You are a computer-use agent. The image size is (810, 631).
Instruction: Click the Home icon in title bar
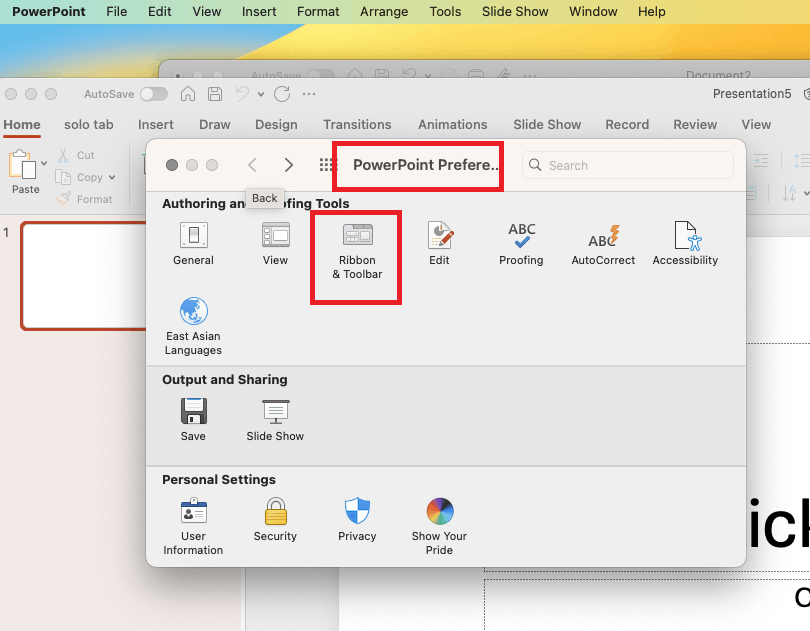(x=188, y=94)
